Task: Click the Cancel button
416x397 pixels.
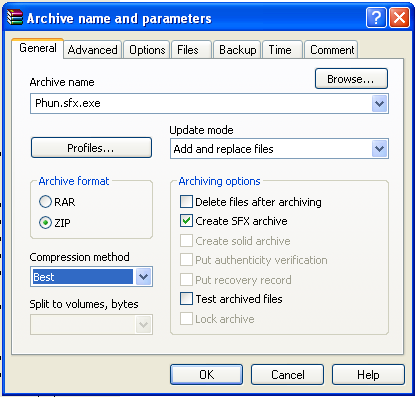Action: point(288,375)
